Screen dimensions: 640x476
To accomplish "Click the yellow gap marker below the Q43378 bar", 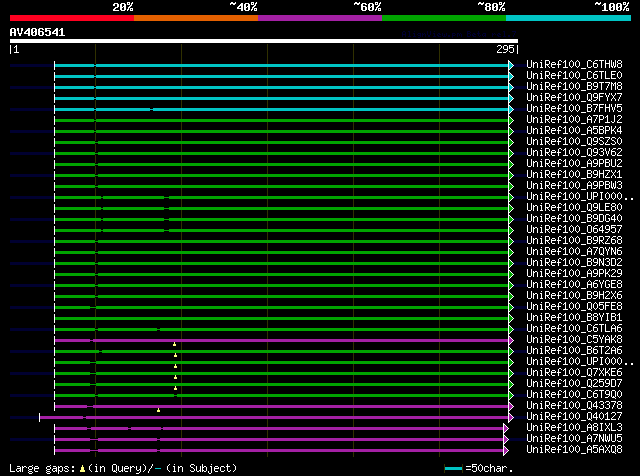I will click(158, 410).
